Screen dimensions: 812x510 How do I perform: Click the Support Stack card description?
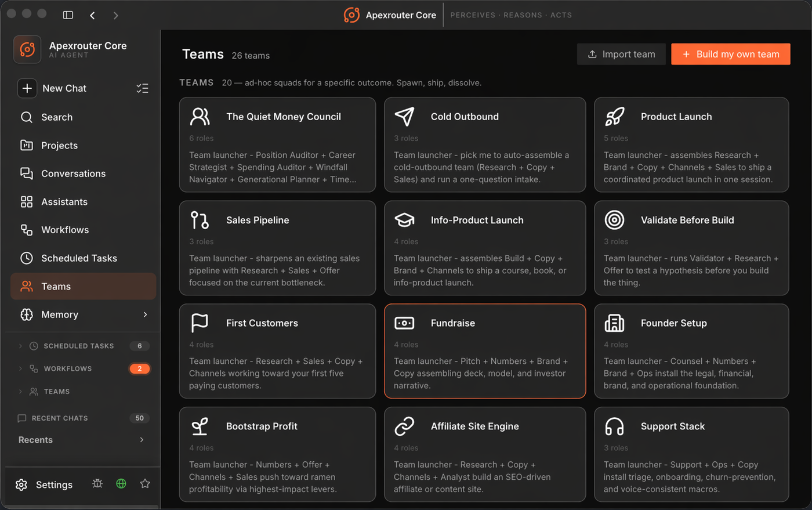pyautogui.click(x=690, y=477)
